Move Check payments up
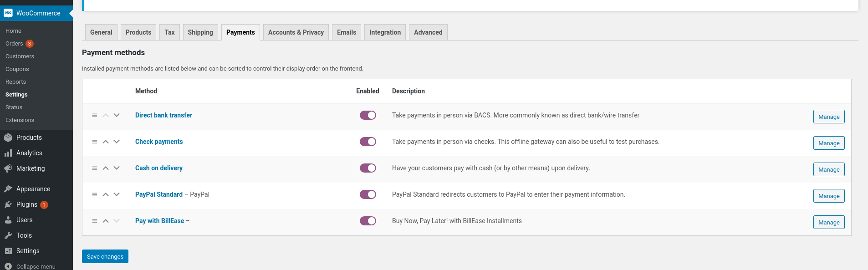The height and width of the screenshot is (270, 868). pos(106,142)
